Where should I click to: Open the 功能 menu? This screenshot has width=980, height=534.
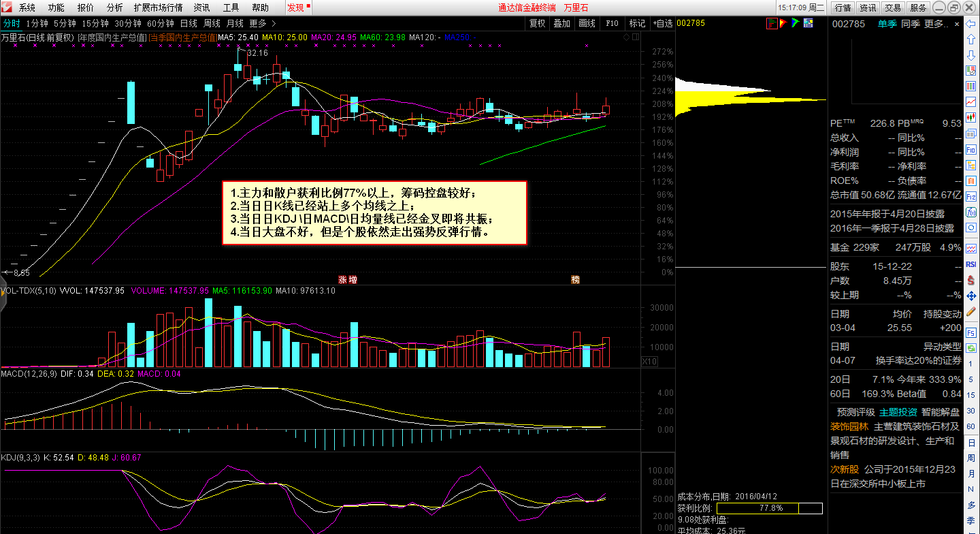56,7
